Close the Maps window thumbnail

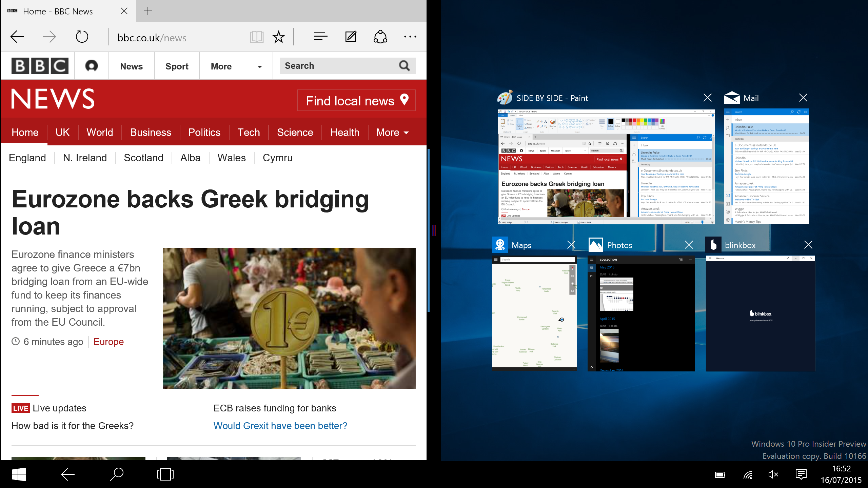[571, 245]
